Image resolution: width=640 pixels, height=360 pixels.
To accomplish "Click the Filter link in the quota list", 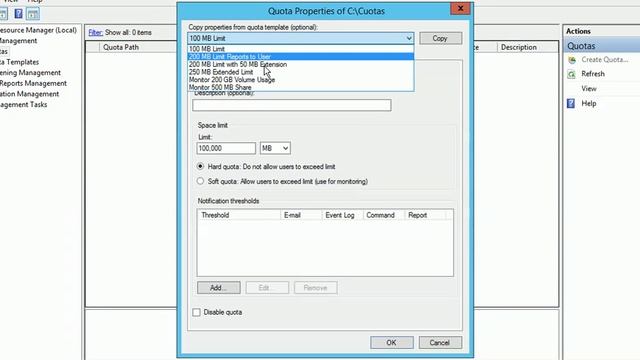I will pos(96,32).
